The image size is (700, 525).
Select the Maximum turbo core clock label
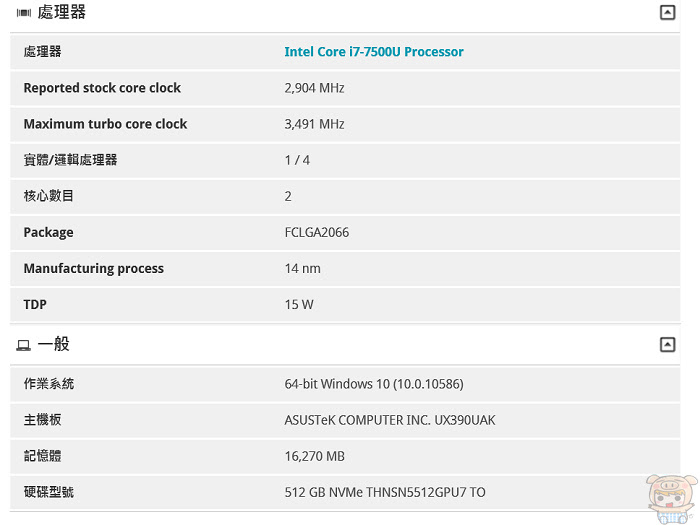coord(105,124)
